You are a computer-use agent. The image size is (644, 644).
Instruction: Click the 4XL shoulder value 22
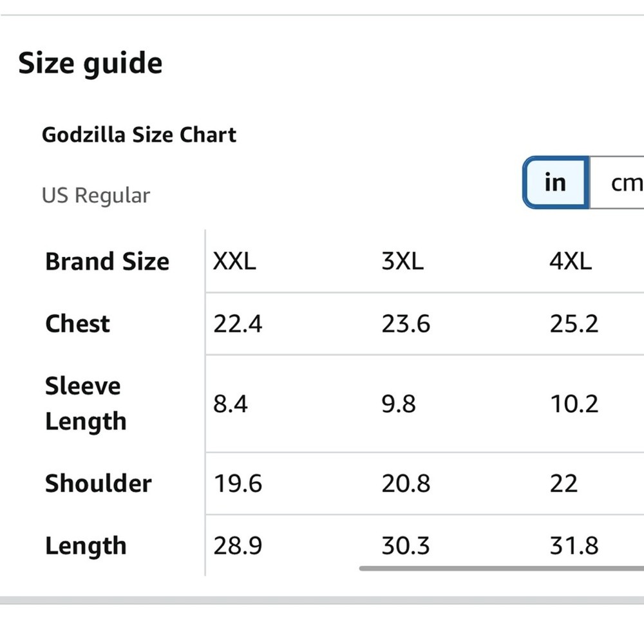pos(563,484)
